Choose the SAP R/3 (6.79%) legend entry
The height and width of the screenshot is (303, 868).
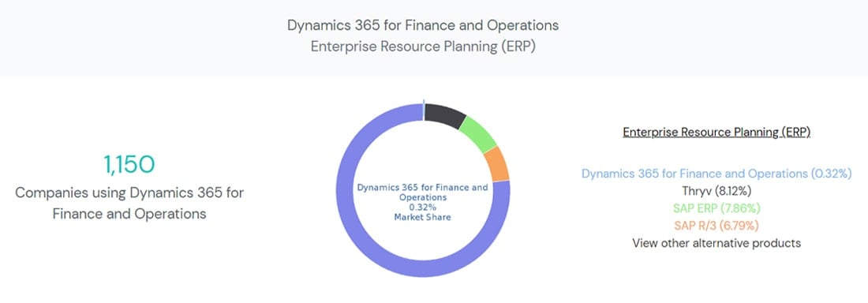pyautogui.click(x=716, y=226)
